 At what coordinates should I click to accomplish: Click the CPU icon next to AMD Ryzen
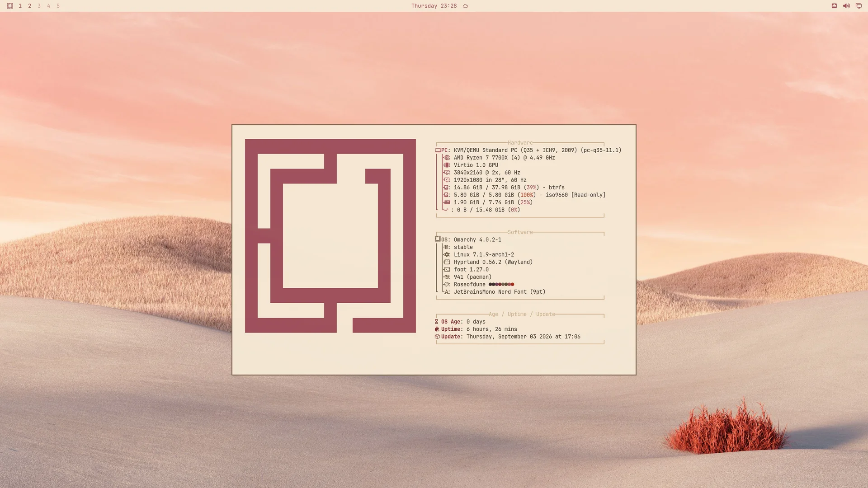447,158
